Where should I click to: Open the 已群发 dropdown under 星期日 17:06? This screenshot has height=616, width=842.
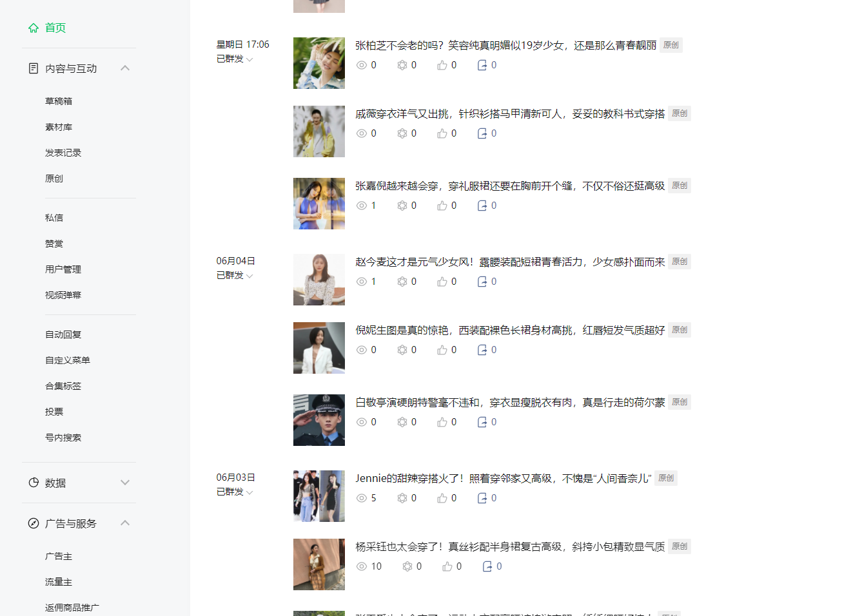(x=235, y=59)
